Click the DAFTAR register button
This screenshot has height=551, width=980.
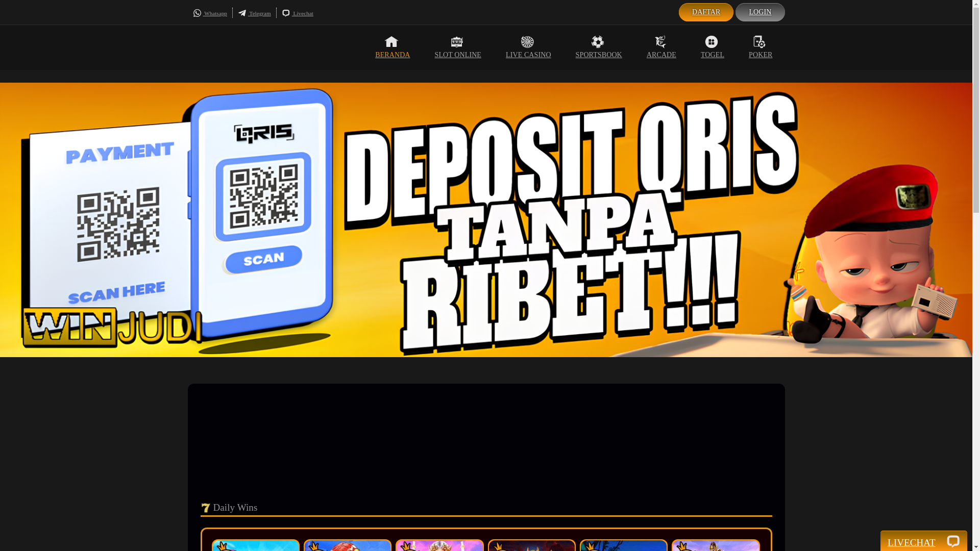coord(706,12)
